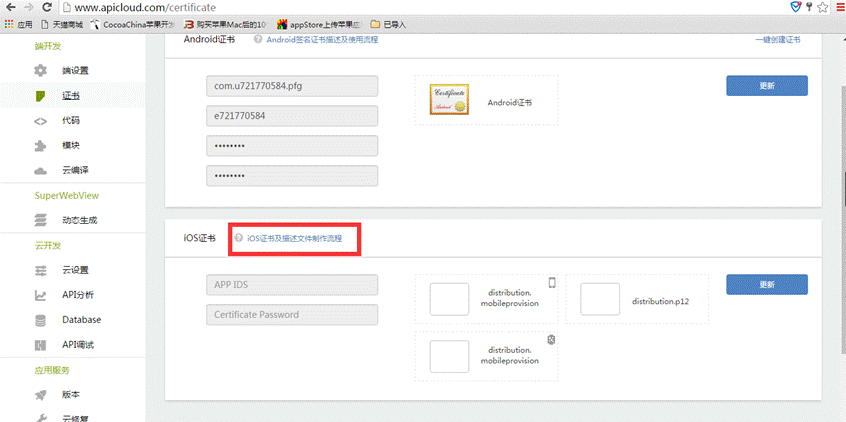846x422 pixels.
Task: Click the 动态生成 stack icon
Action: [40, 220]
